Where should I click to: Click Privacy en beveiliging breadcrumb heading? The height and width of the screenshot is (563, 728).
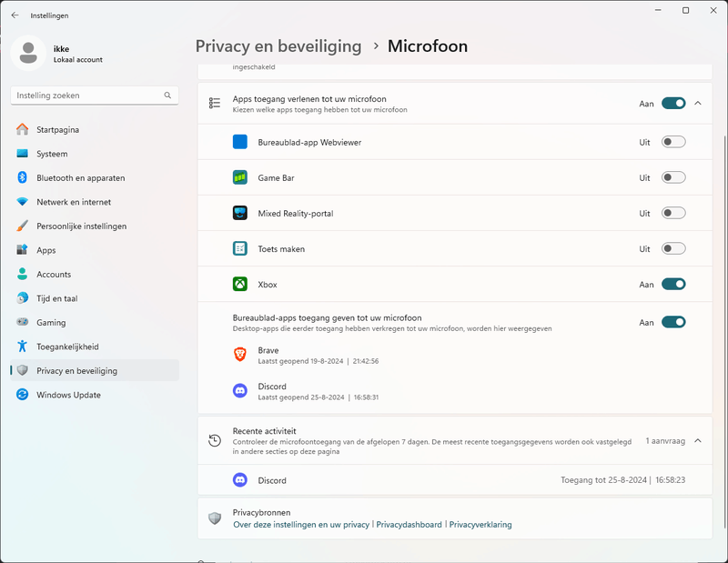tap(278, 46)
